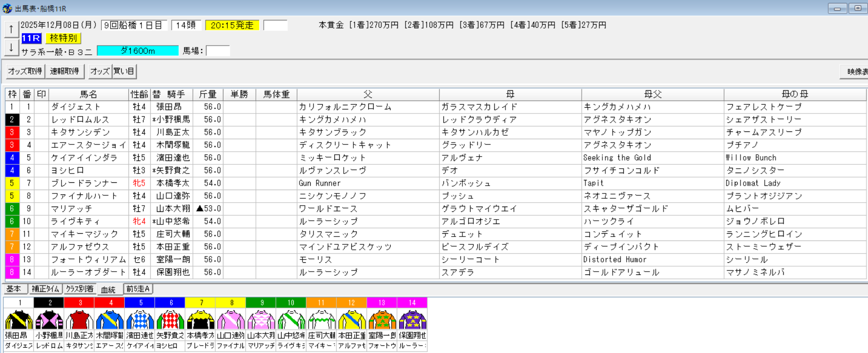Click the cyan ダ1600m course label
This screenshot has height=353, width=868.
tap(138, 51)
